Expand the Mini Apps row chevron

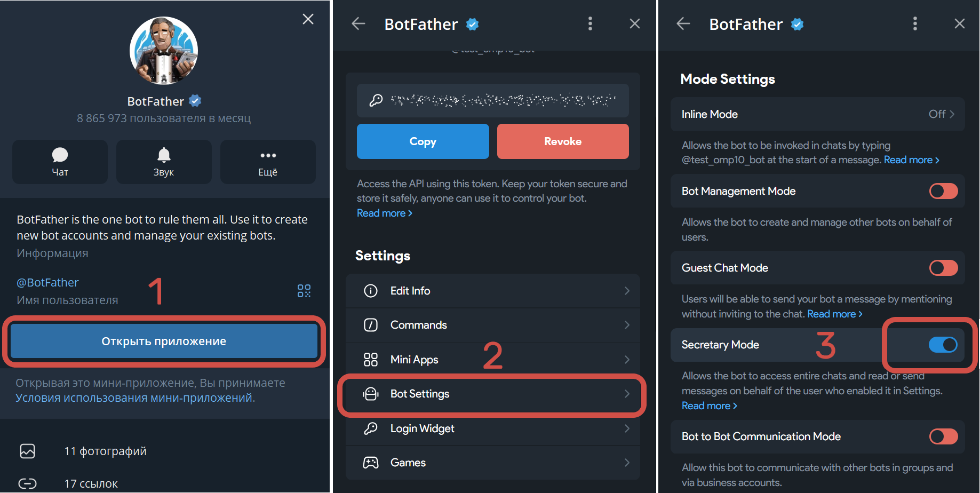point(627,360)
